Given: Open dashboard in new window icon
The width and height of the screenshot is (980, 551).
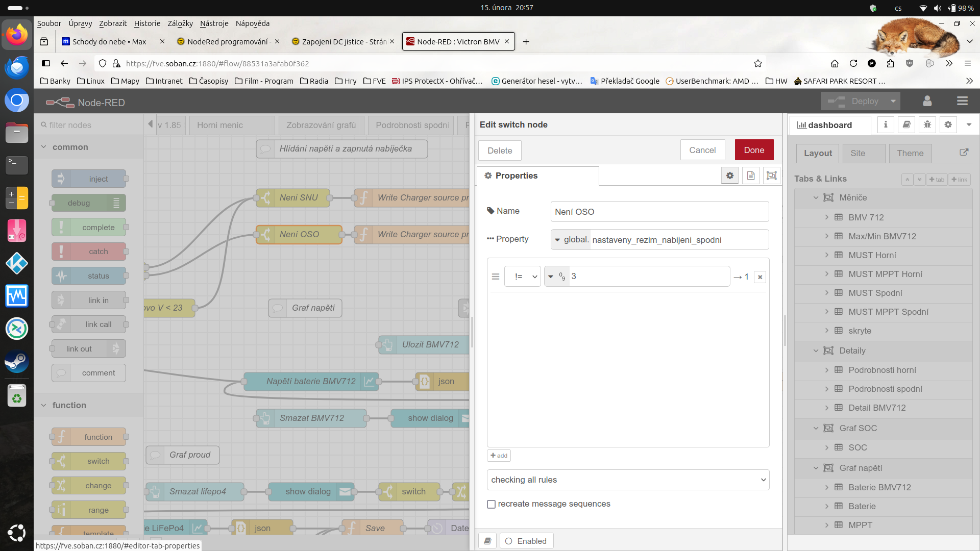Looking at the screenshot, I should pyautogui.click(x=964, y=153).
